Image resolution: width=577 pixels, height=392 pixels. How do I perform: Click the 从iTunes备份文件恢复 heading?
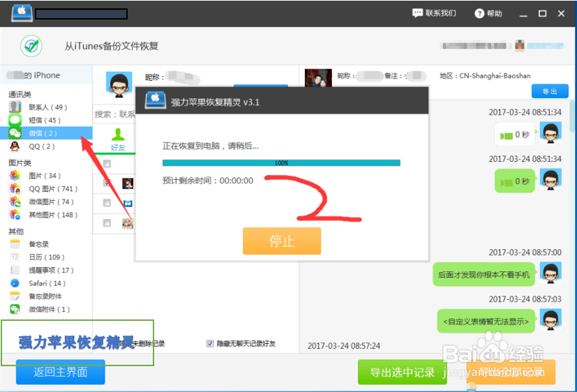112,46
